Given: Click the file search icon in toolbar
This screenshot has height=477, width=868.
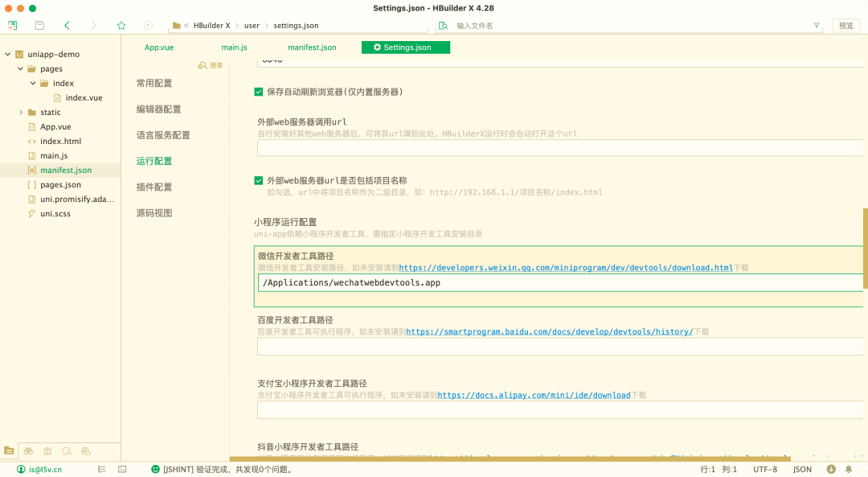Looking at the screenshot, I should coord(443,26).
